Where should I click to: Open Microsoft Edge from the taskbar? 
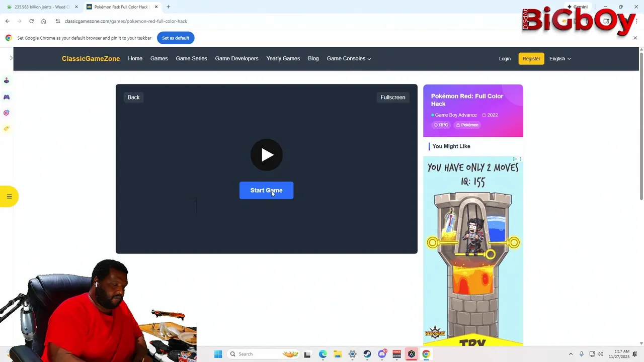tap(323, 354)
